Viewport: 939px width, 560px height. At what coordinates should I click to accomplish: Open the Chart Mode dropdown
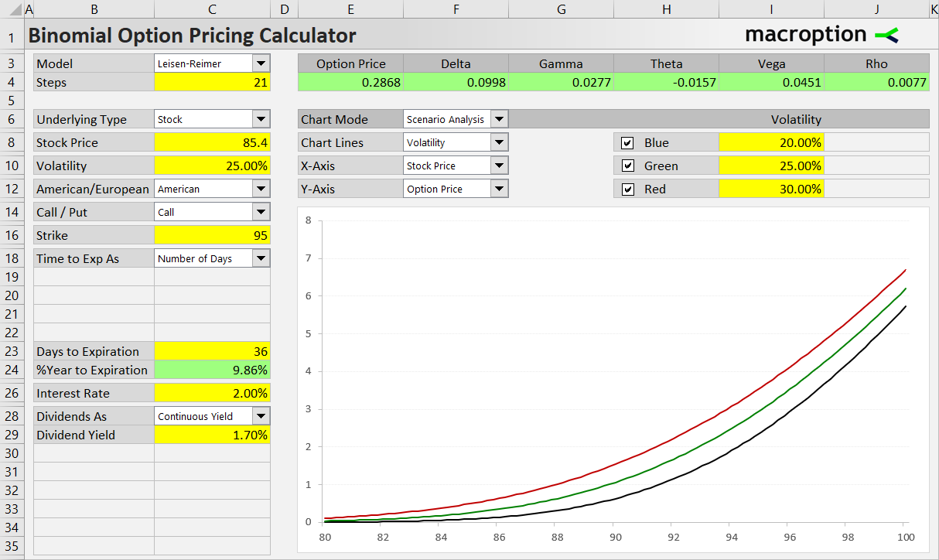(499, 119)
